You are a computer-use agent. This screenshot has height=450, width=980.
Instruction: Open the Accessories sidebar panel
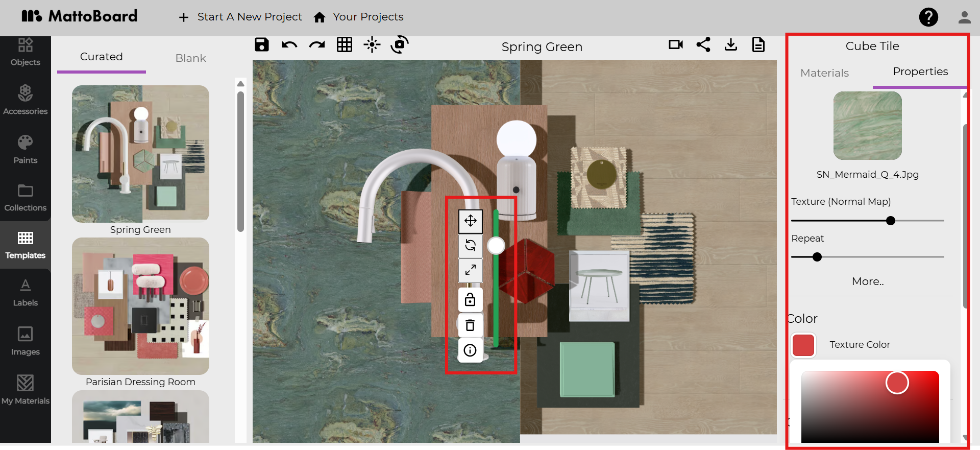26,100
